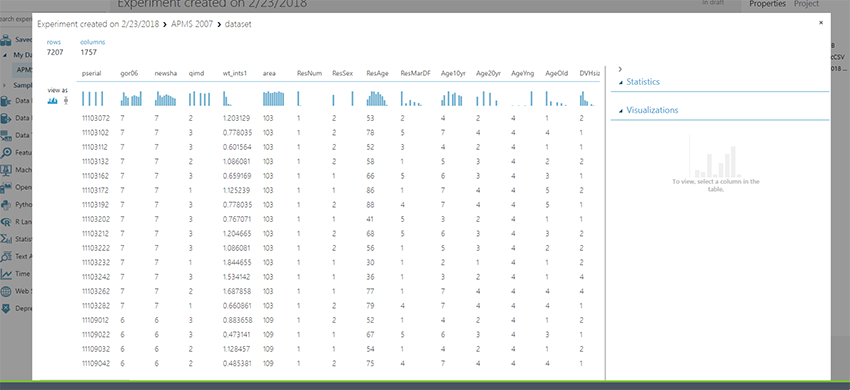850x390 pixels.
Task: Click the wt_ints1 value 1.203129
Action: click(x=236, y=118)
